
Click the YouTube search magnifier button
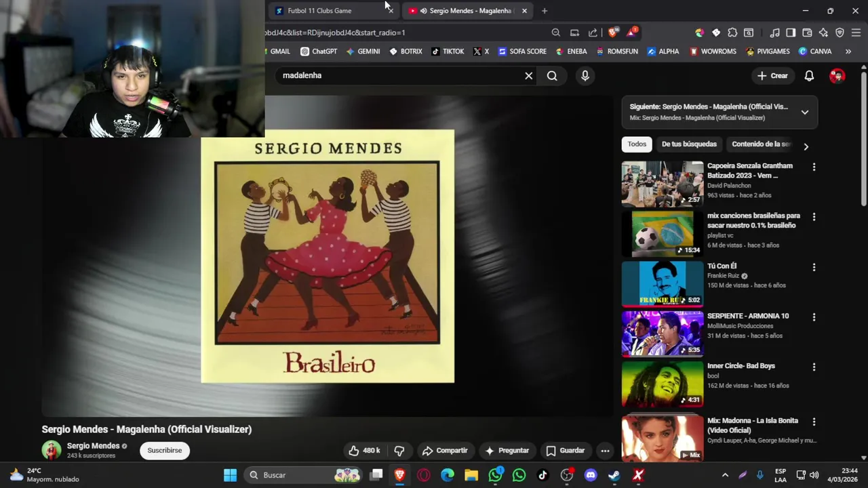[552, 76]
